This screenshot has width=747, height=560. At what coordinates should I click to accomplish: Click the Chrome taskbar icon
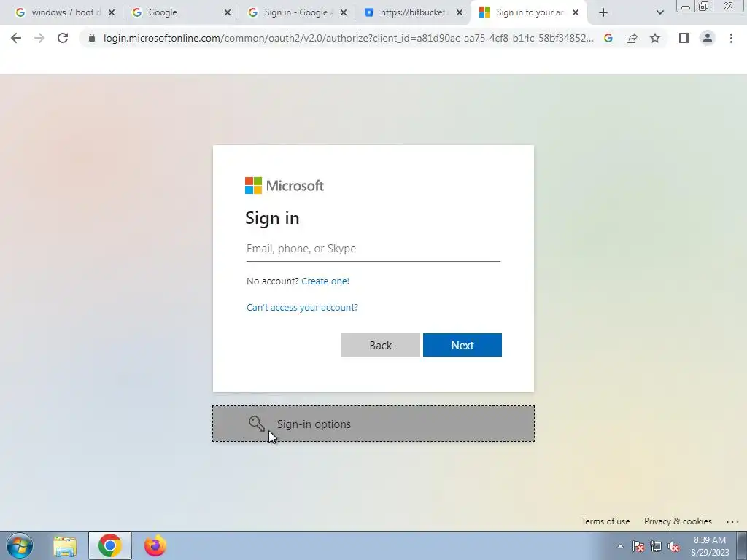coord(109,545)
